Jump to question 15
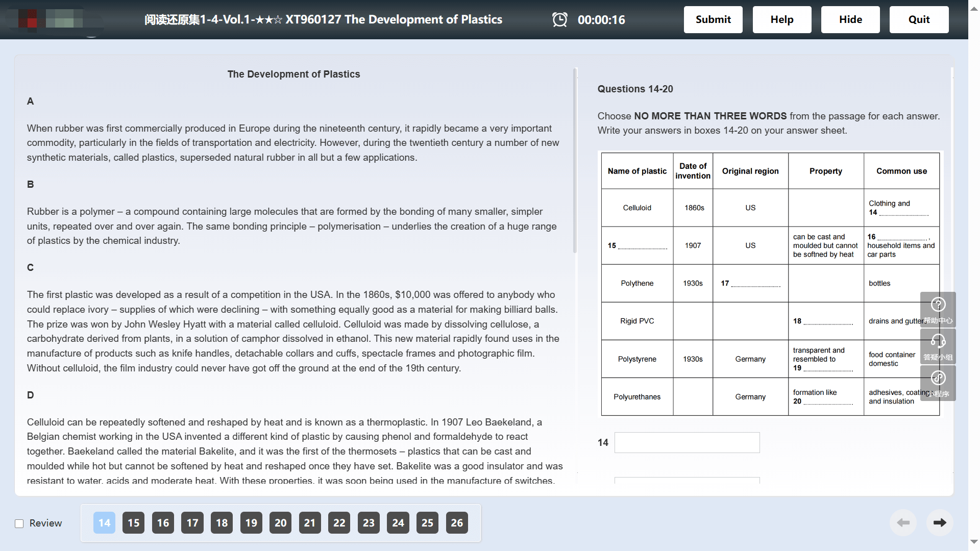This screenshot has width=980, height=551. pyautogui.click(x=134, y=523)
